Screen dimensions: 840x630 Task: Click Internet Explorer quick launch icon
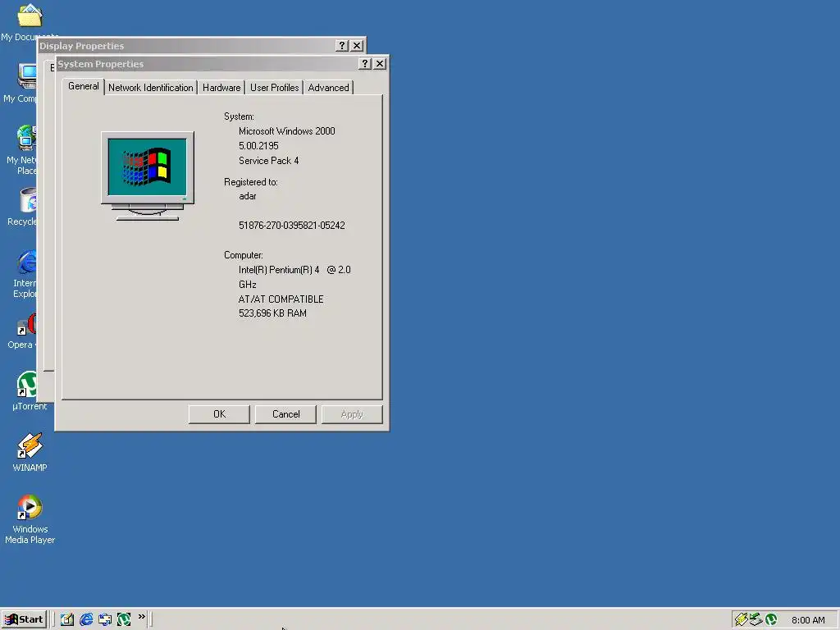coord(85,619)
